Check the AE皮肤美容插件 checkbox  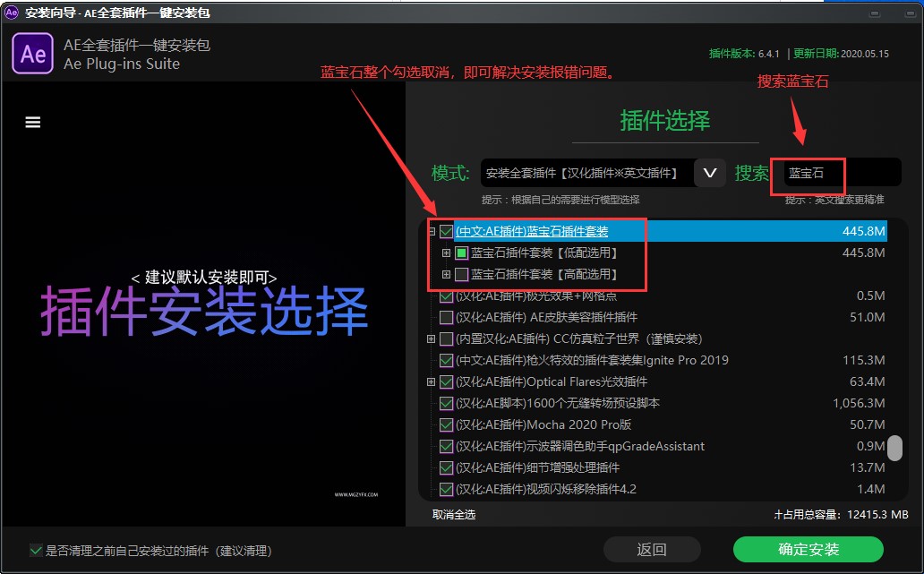click(446, 318)
